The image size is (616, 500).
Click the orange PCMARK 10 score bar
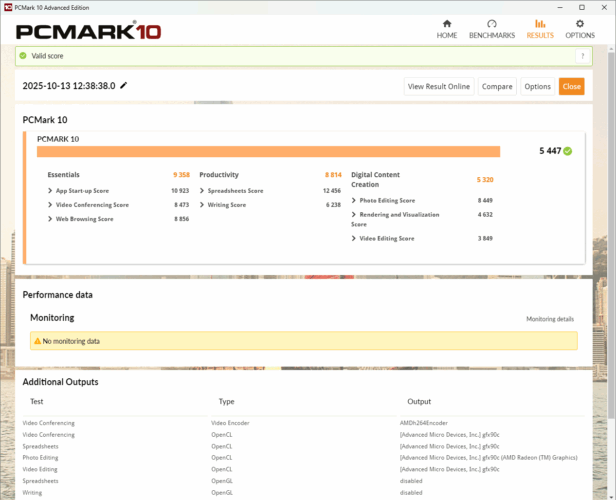(268, 151)
